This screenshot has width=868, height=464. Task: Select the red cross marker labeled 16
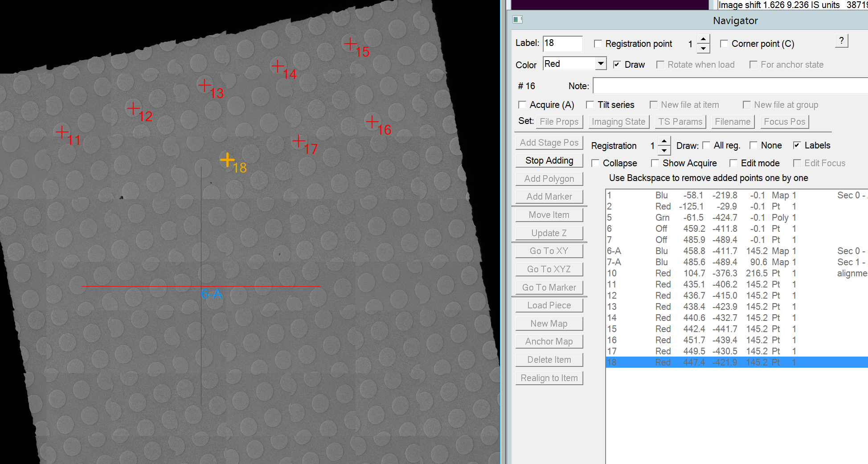pos(372,121)
